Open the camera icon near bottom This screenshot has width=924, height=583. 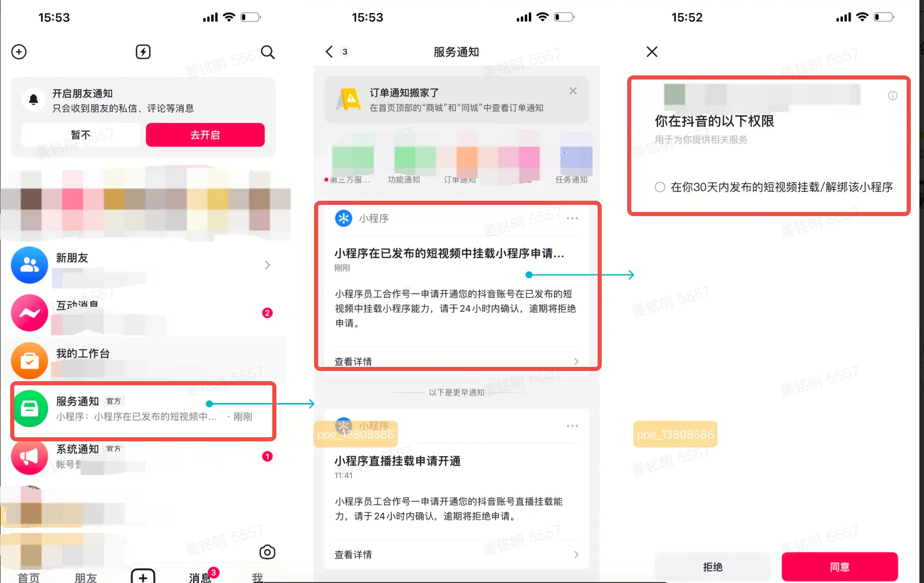point(267,552)
